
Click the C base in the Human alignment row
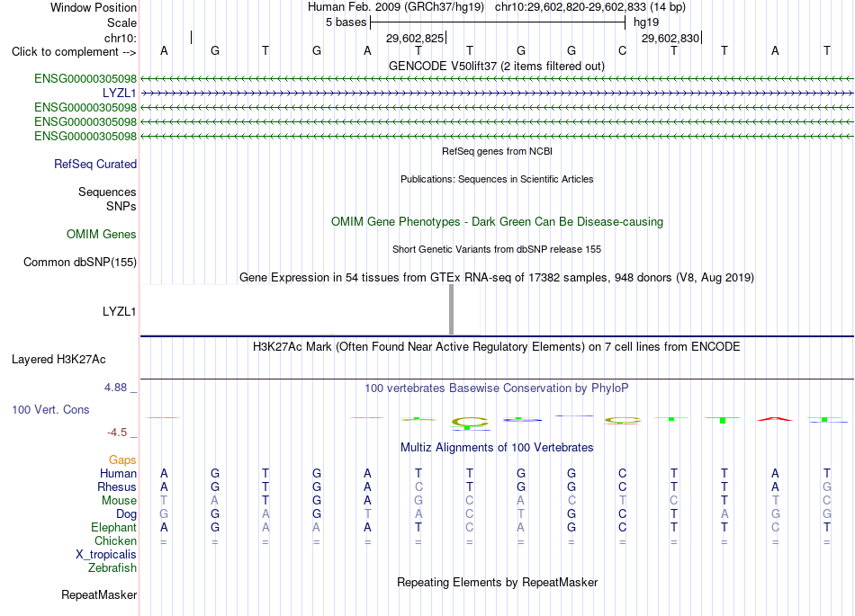622,473
